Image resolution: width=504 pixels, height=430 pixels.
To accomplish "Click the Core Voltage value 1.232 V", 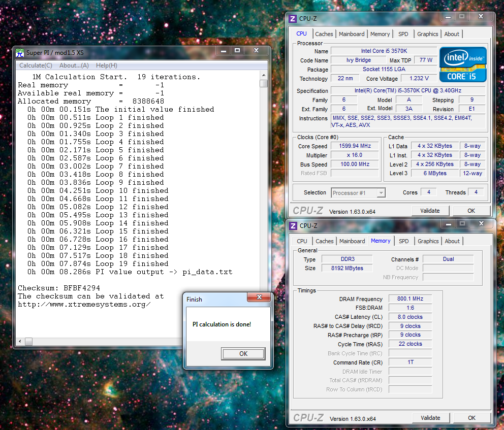I will tap(419, 78).
